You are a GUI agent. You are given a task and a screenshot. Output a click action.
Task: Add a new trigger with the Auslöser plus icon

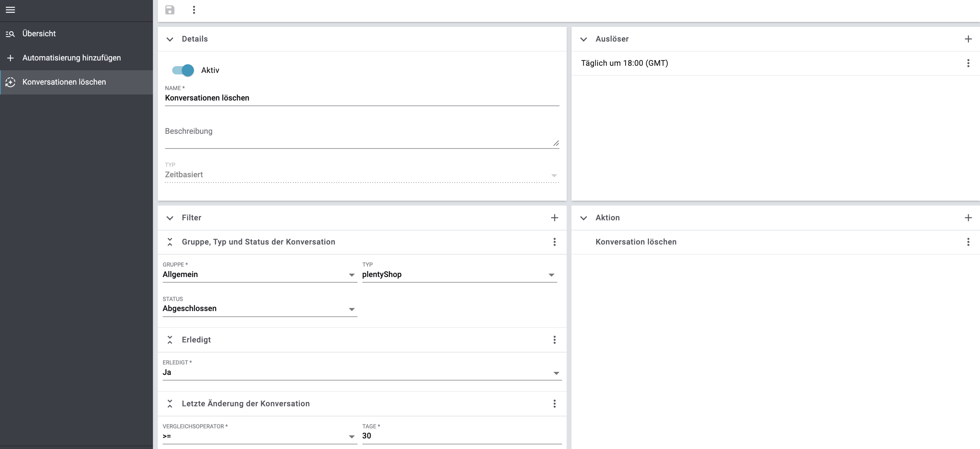pyautogui.click(x=968, y=39)
